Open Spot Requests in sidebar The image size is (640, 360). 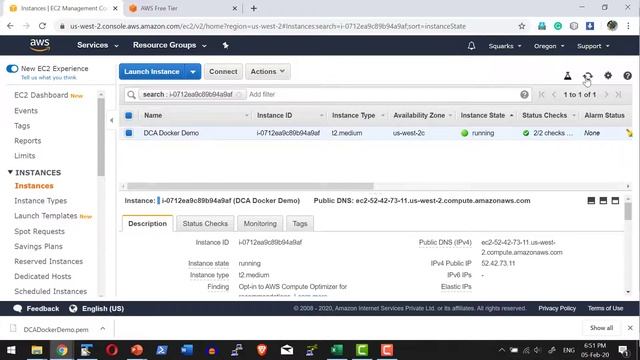tap(39, 231)
